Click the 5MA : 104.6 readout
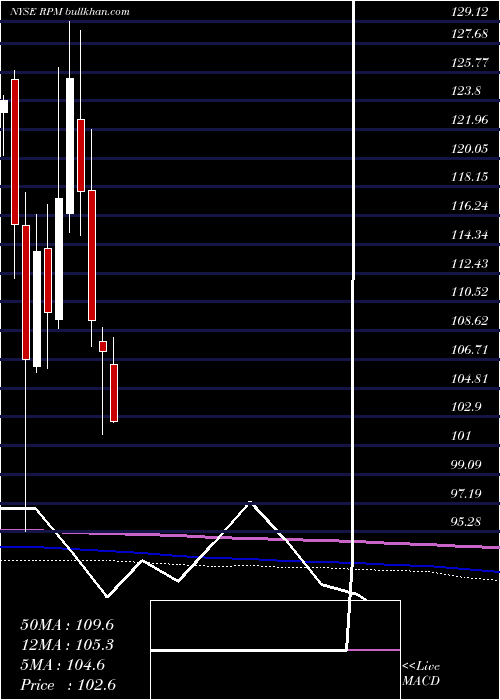The width and height of the screenshot is (500, 700). pos(62,665)
